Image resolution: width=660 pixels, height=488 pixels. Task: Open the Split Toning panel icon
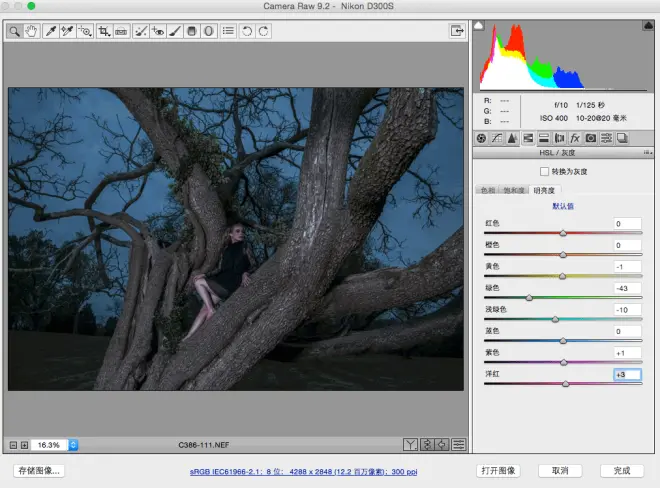pos(543,138)
